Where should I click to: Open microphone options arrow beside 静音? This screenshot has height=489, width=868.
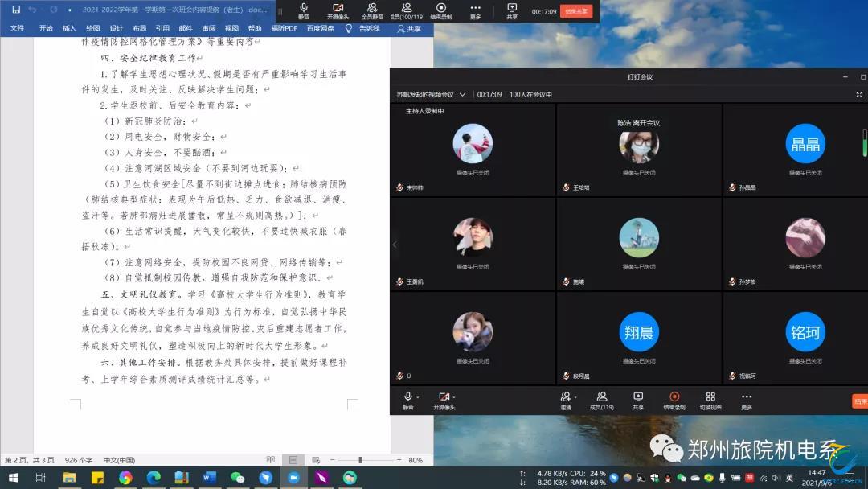coord(418,397)
